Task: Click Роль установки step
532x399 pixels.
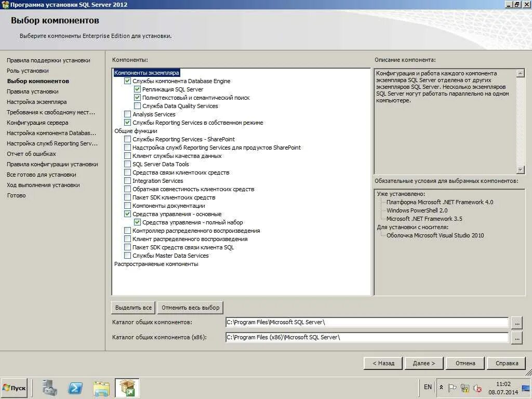Action: click(28, 71)
